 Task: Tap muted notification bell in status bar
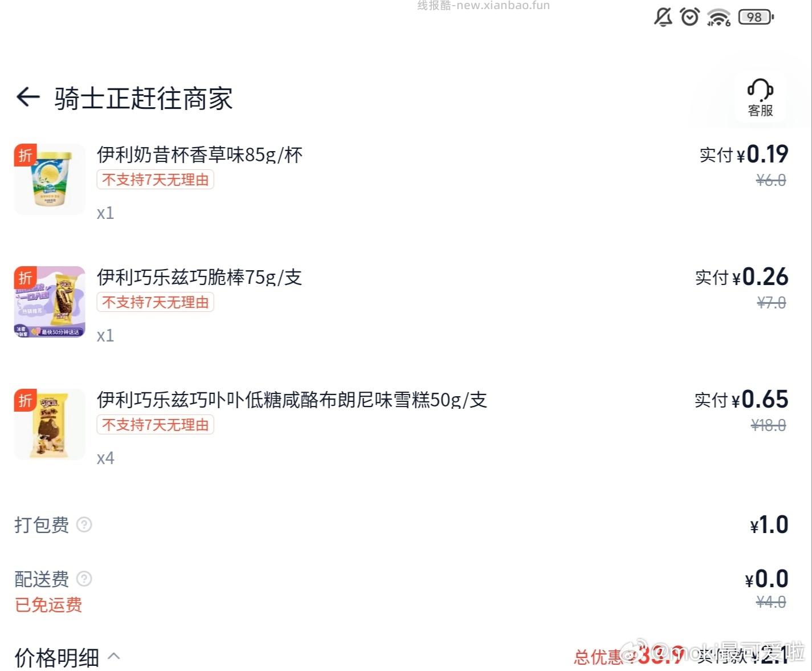pos(663,17)
